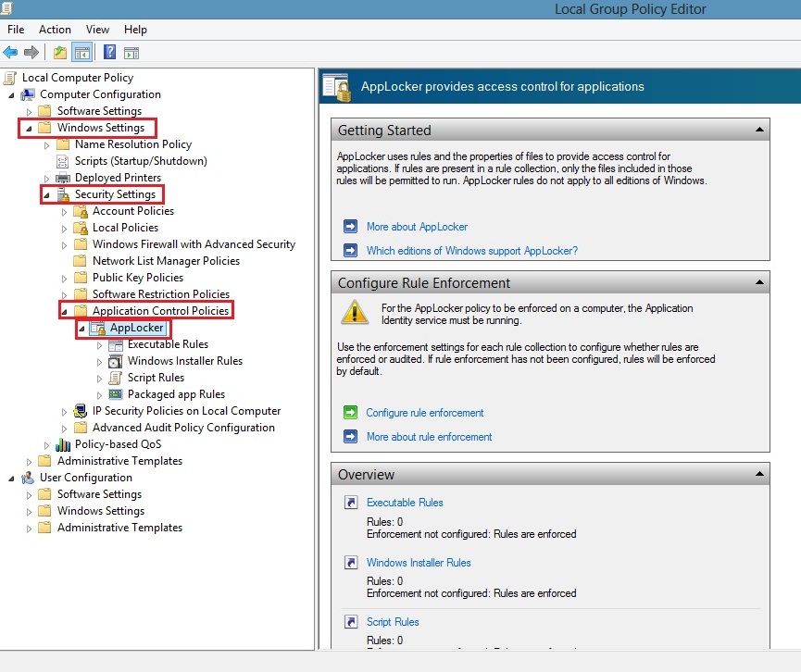Select Software Settings under User Configuration
Viewport: 801px width, 672px height.
pyautogui.click(x=99, y=495)
